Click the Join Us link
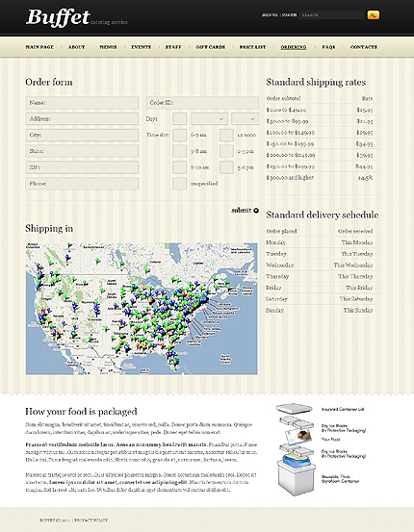 270,15
